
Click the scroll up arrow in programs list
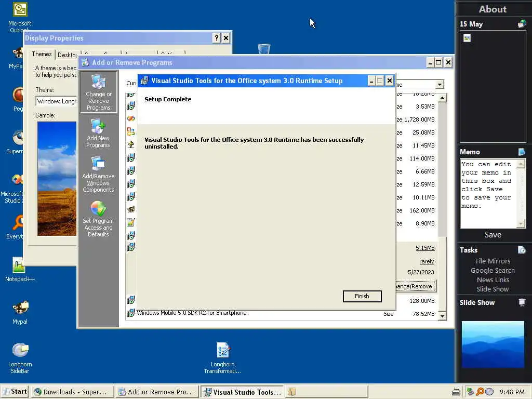[x=442, y=98]
